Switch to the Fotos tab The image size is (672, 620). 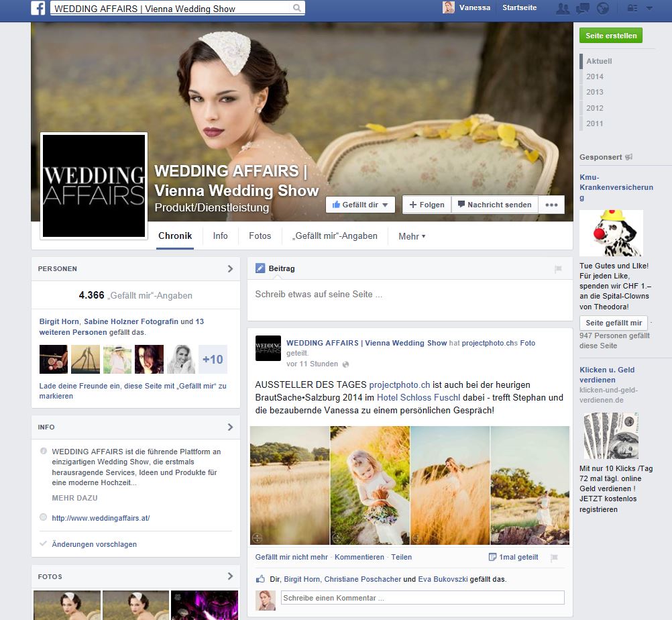260,236
